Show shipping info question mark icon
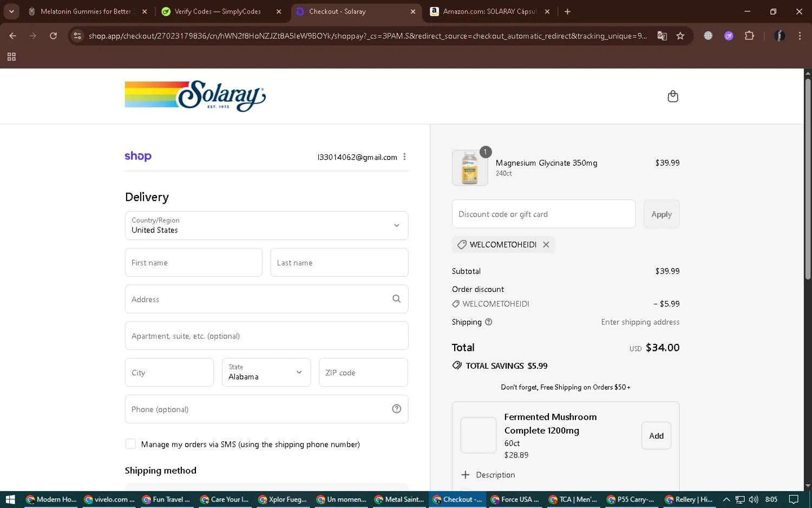Viewport: 812px width, 508px height. point(489,322)
